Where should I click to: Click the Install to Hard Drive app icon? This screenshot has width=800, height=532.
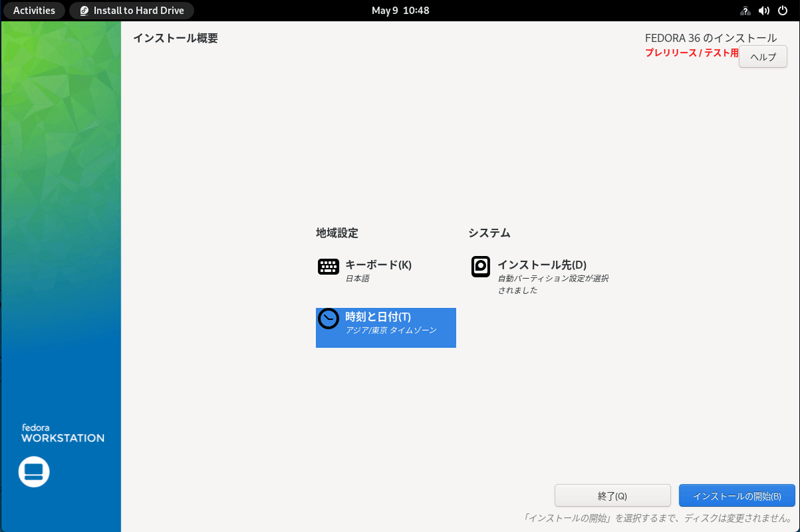pos(84,11)
